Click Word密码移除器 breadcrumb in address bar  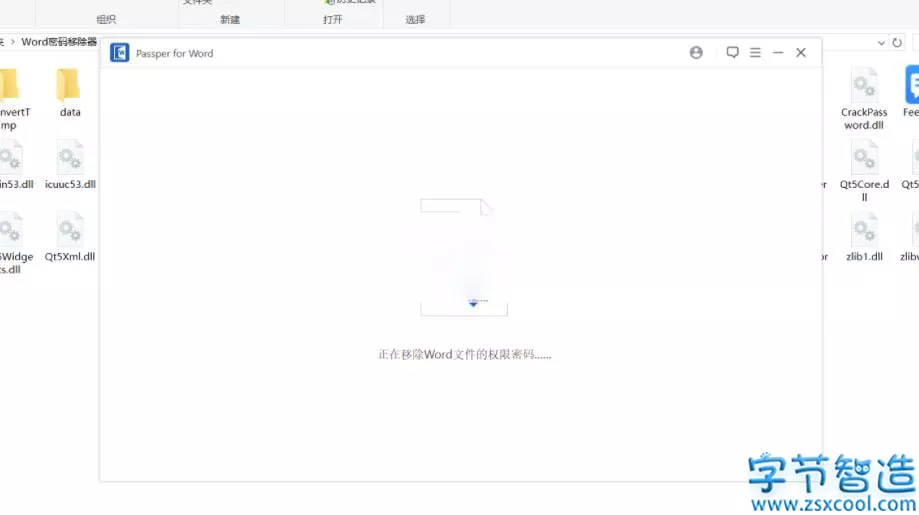click(x=59, y=42)
